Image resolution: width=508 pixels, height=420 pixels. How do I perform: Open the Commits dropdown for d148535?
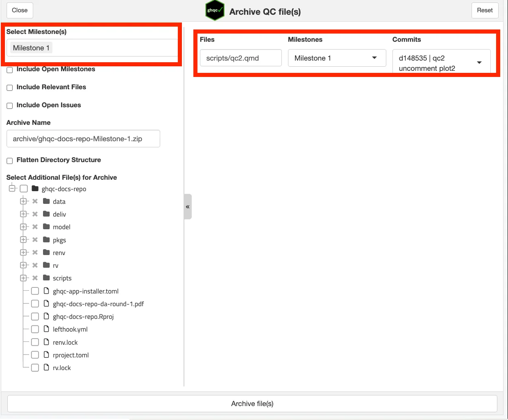[x=441, y=62]
